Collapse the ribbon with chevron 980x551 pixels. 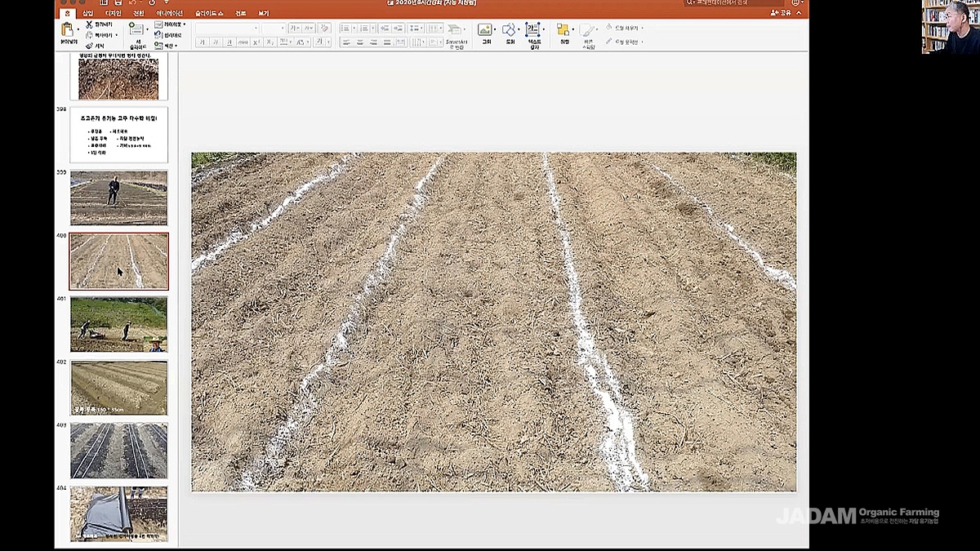click(x=799, y=13)
